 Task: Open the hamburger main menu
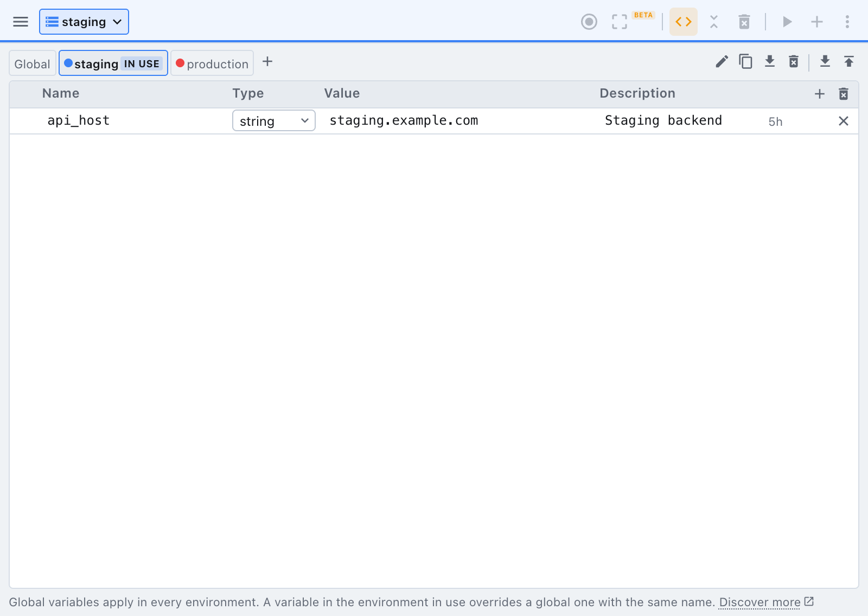[x=21, y=22]
